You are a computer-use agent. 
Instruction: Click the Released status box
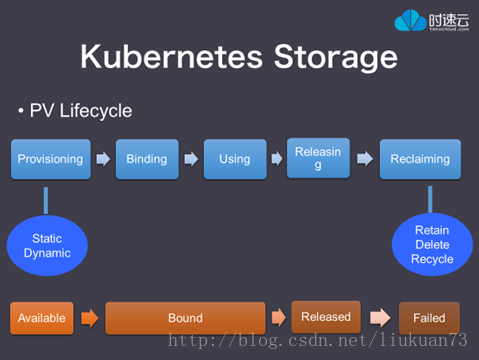pos(326,317)
